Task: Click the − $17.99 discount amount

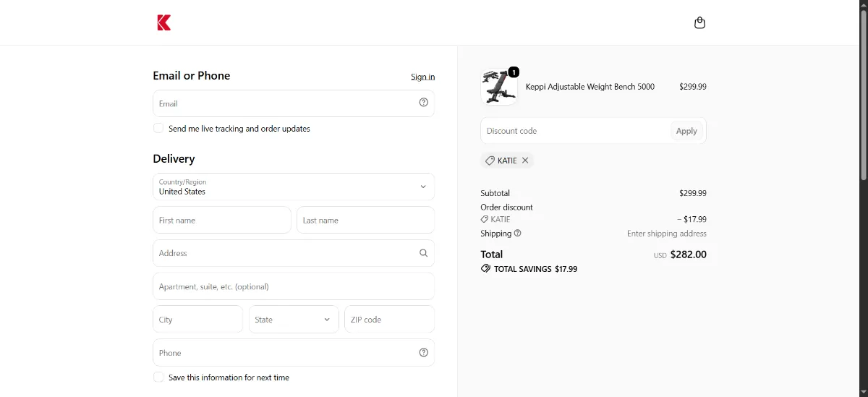Action: pos(692,219)
